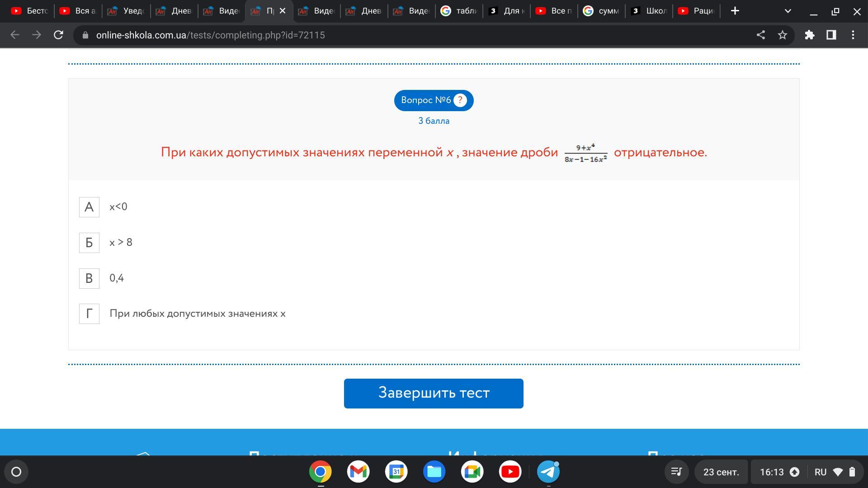Open Telegram from the shelf
This screenshot has height=488, width=868.
548,472
